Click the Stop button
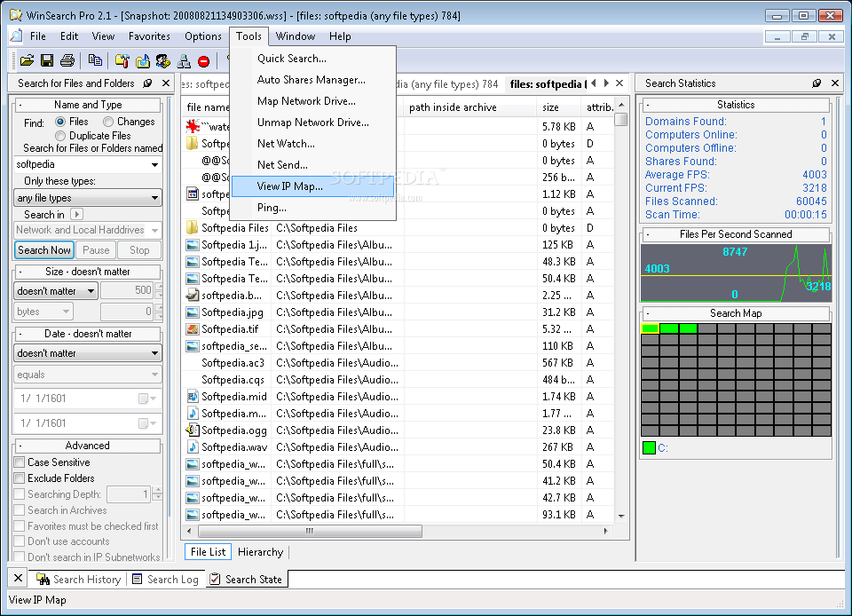 click(139, 250)
